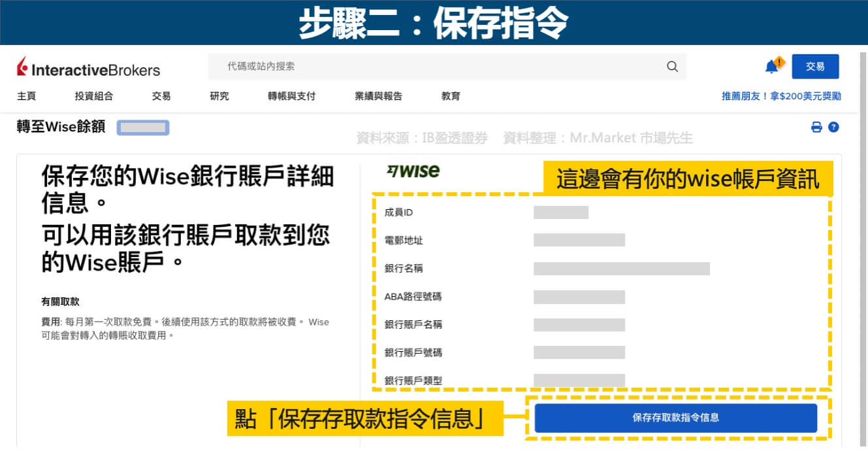This screenshot has width=868, height=455.
Task: Follow the 推薦朋友！拿$200美元獎勵 link
Action: 781,96
